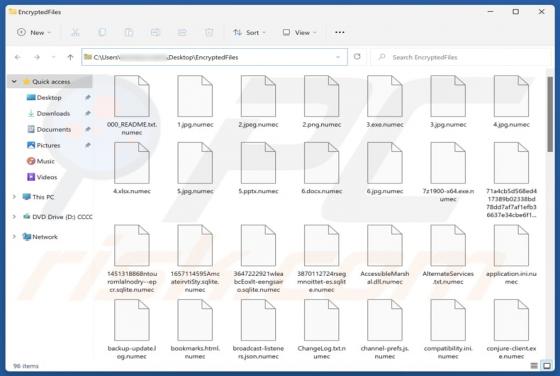Select AccessibleMarshal.dll.numec file
560x376 pixels.
click(x=385, y=254)
